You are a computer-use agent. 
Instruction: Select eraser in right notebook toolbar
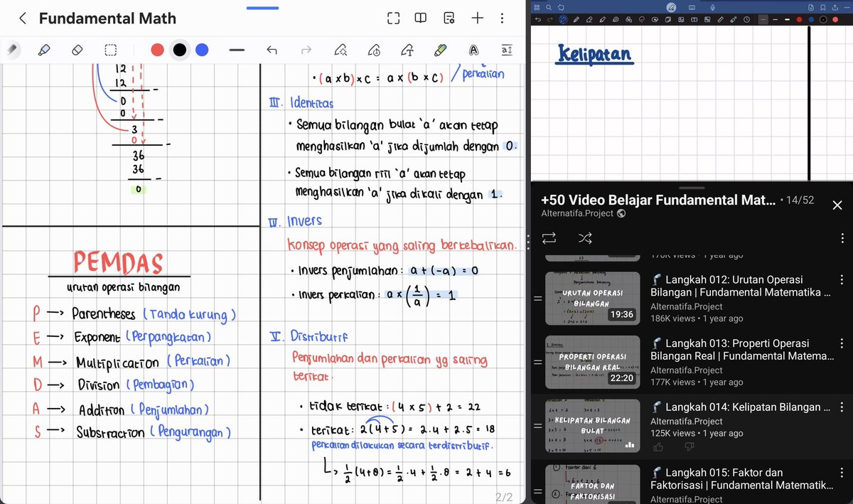[x=589, y=19]
